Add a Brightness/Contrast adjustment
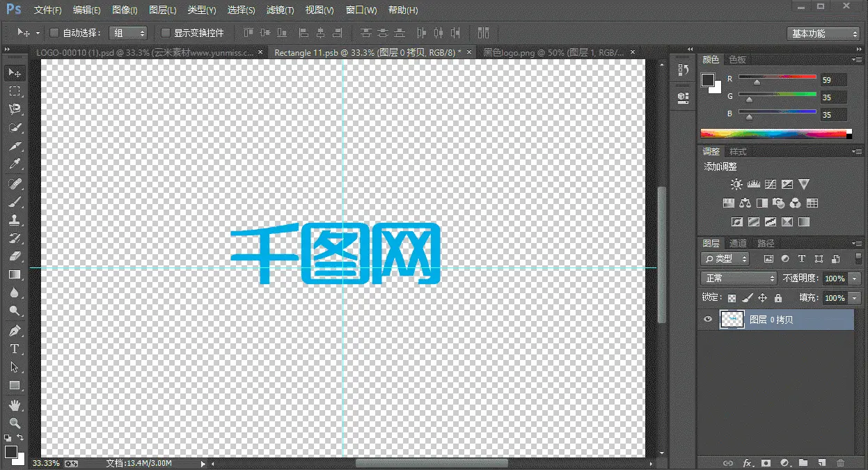 [x=736, y=185]
